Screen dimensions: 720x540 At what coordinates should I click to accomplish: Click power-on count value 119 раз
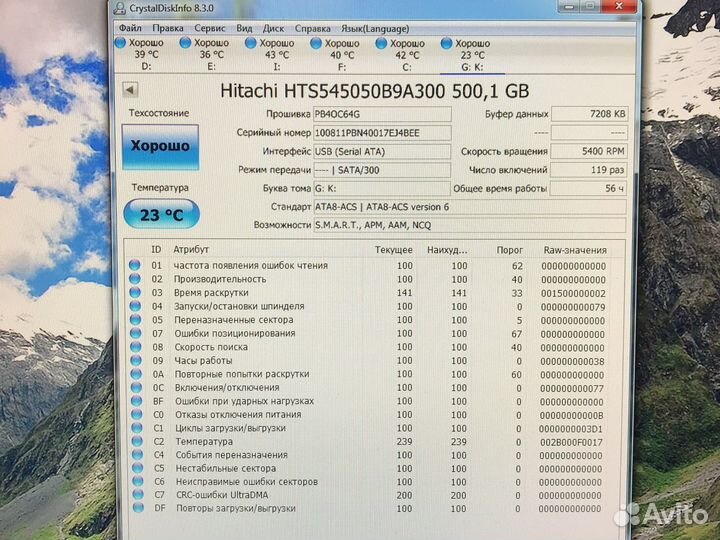[x=588, y=170]
